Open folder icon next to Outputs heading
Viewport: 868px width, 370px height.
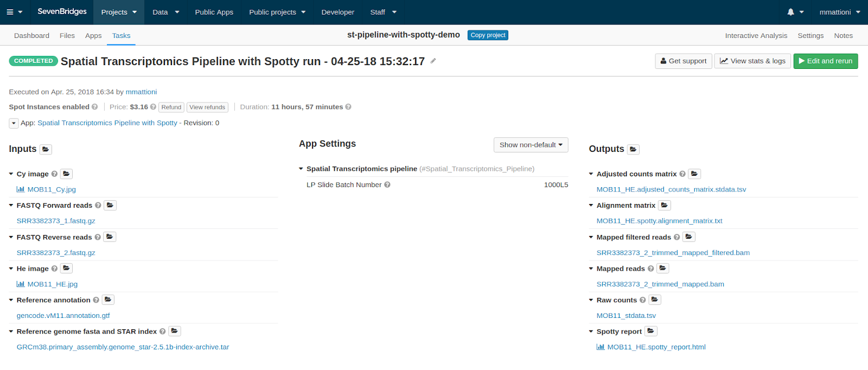click(633, 149)
